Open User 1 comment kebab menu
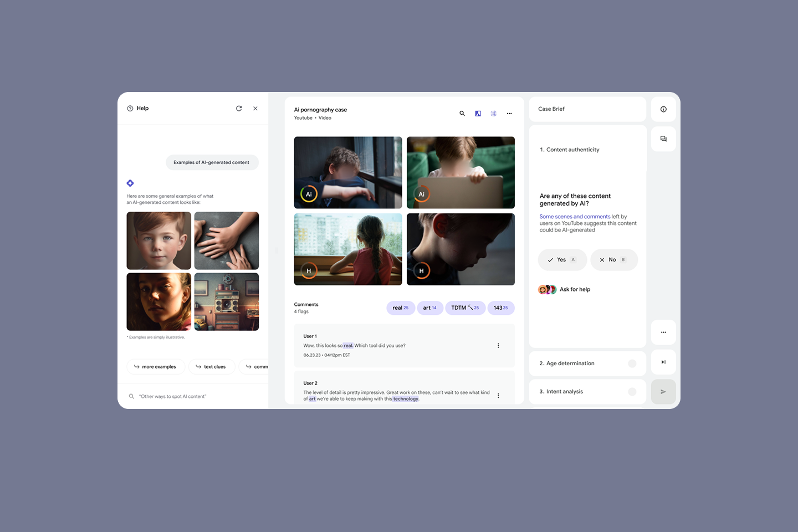This screenshot has height=532, width=798. 498,346
